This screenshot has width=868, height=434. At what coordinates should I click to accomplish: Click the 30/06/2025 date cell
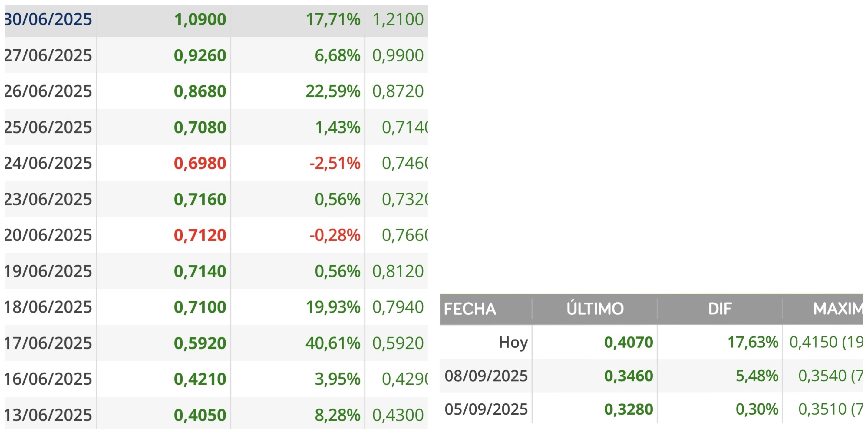(x=48, y=19)
